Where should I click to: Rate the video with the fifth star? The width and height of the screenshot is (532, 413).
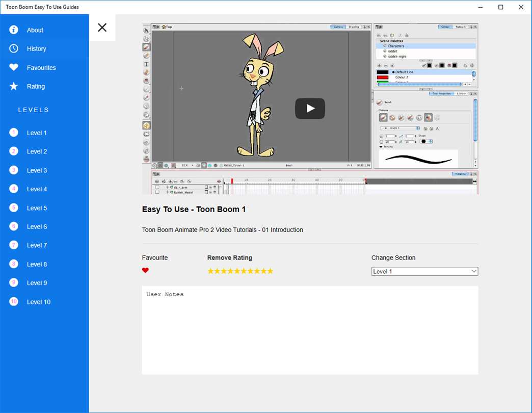coord(237,271)
